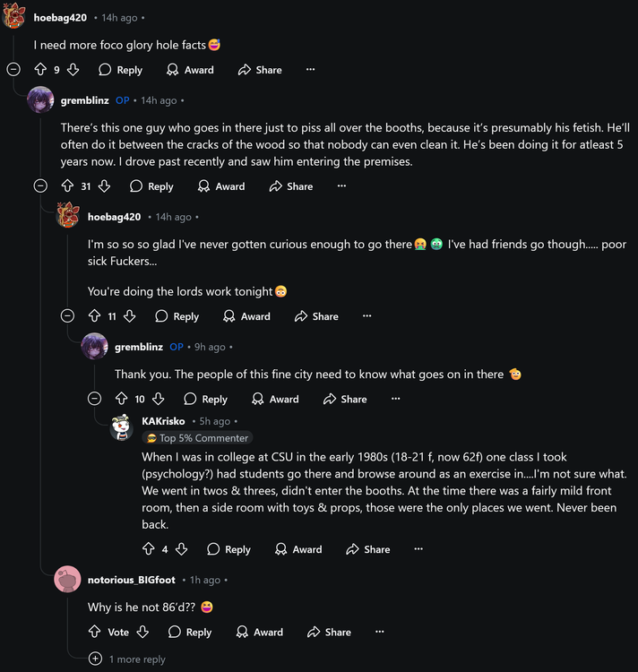Upvote KAKrisko's comment about CSU
The height and width of the screenshot is (672, 638).
(149, 549)
